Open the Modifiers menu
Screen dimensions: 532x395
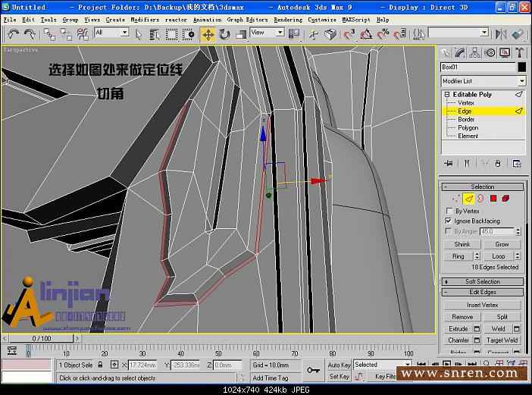click(x=145, y=20)
